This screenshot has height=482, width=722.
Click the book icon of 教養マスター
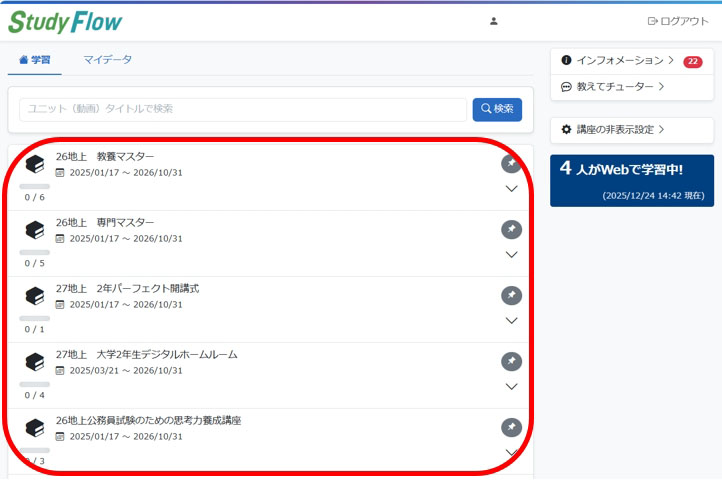click(x=35, y=164)
